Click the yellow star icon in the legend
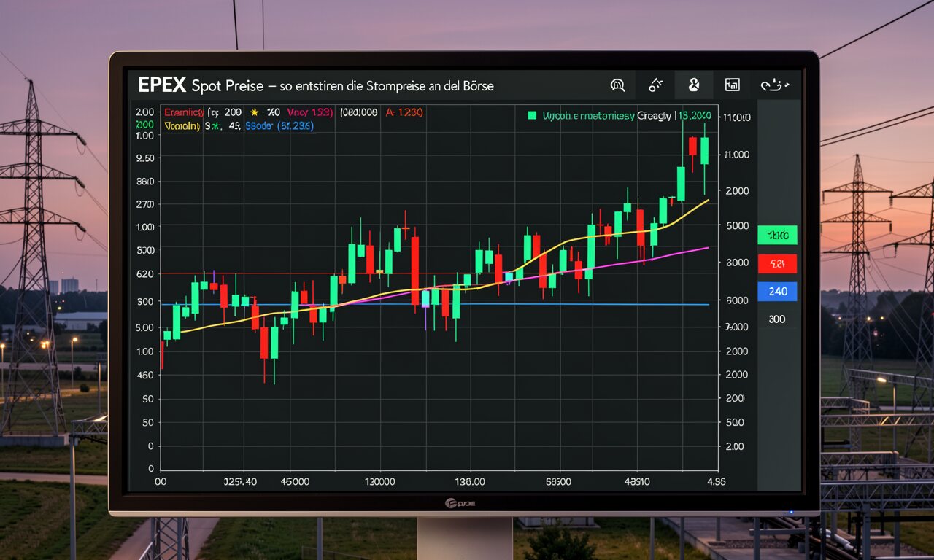 point(255,112)
